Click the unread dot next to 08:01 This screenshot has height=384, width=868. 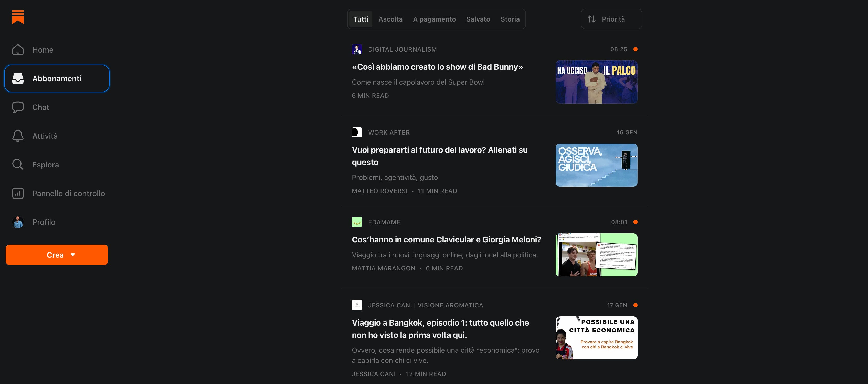coord(635,222)
